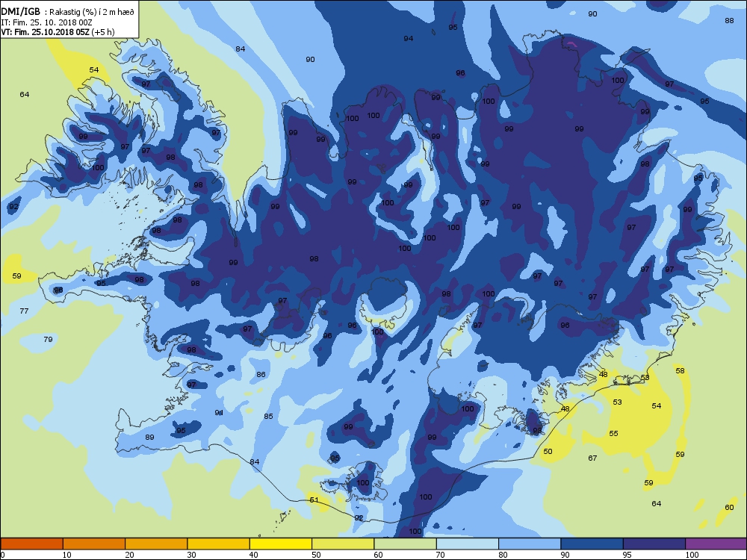Click legend scale tick label 0
This screenshot has width=747, height=560.
coord(2,555)
